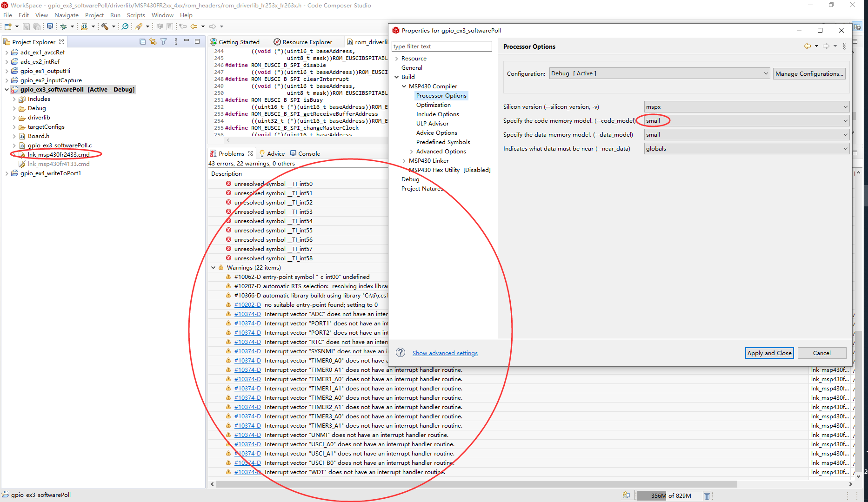Select Board.h in Project Explorer

coord(39,136)
